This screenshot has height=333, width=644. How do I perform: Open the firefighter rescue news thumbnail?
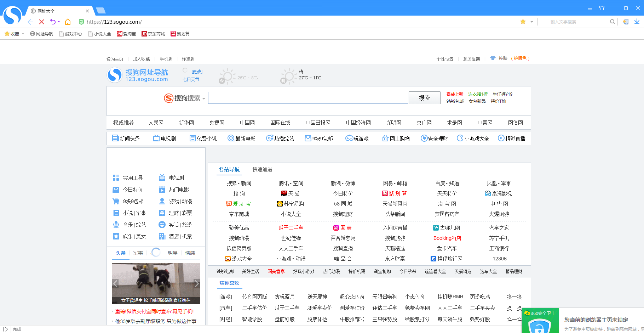click(156, 282)
